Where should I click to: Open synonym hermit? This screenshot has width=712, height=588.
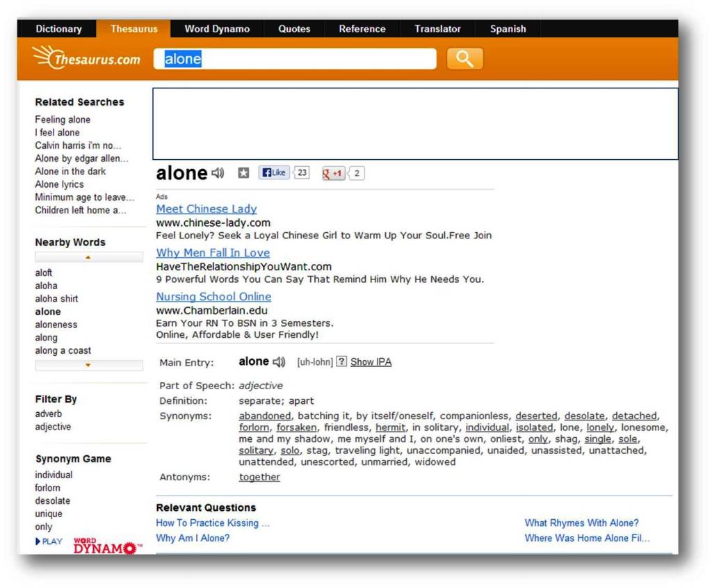[391, 427]
